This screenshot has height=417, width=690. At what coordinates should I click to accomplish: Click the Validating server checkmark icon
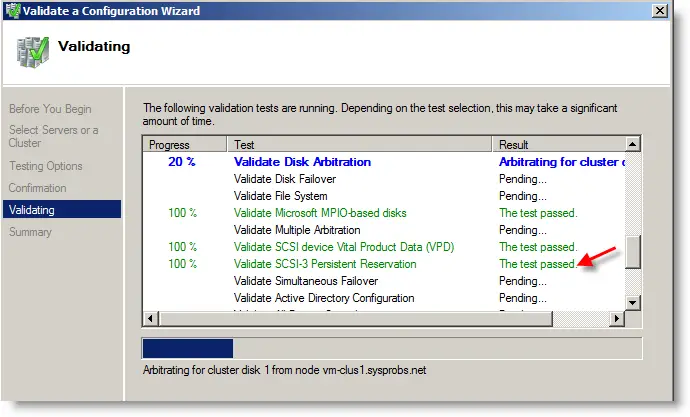pyautogui.click(x=33, y=52)
